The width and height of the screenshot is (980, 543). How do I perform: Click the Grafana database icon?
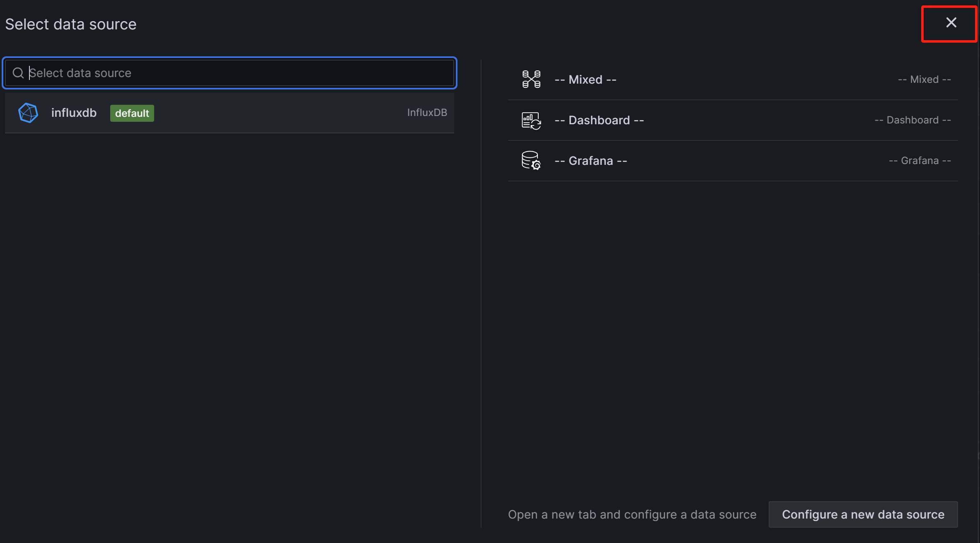pos(531,161)
